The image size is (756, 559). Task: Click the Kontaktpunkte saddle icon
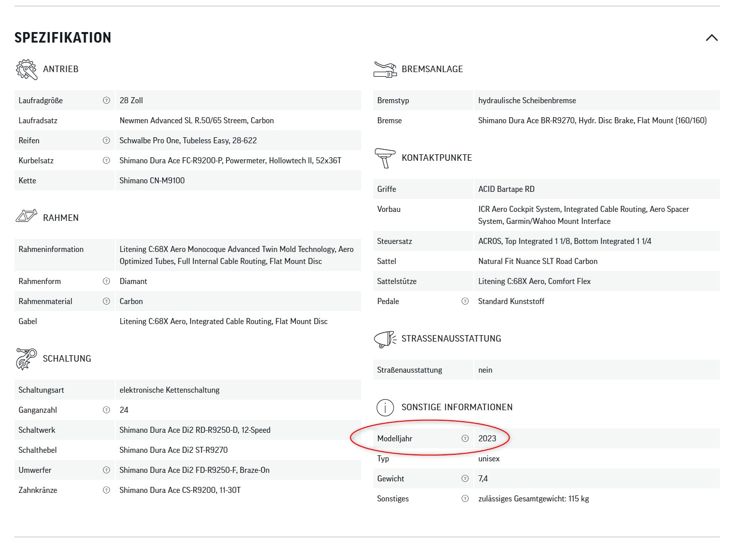coord(385,158)
